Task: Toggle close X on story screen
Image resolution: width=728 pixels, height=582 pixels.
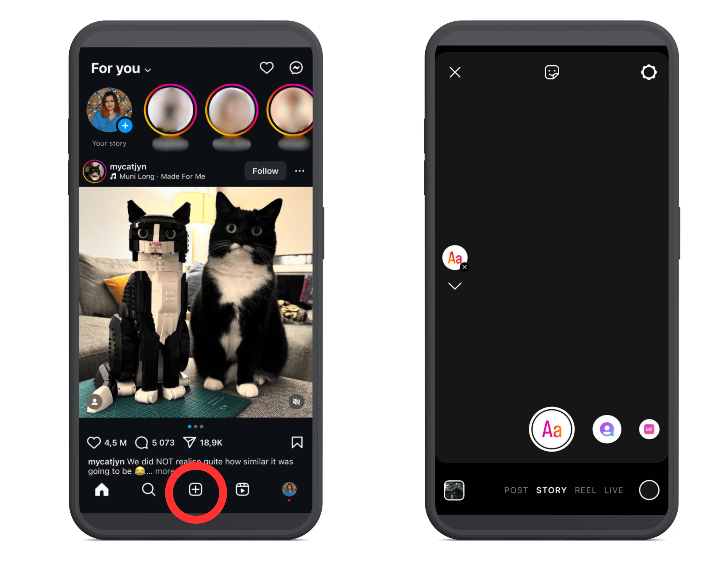Action: [455, 72]
